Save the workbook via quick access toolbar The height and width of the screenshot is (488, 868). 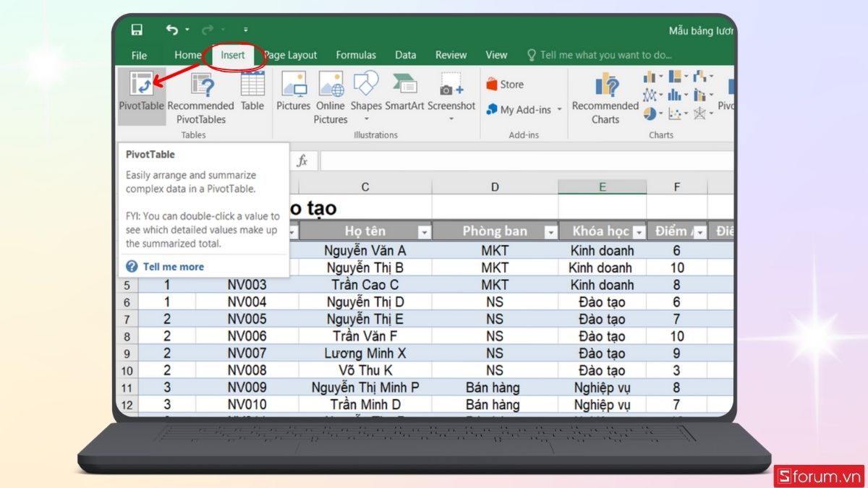coord(137,29)
